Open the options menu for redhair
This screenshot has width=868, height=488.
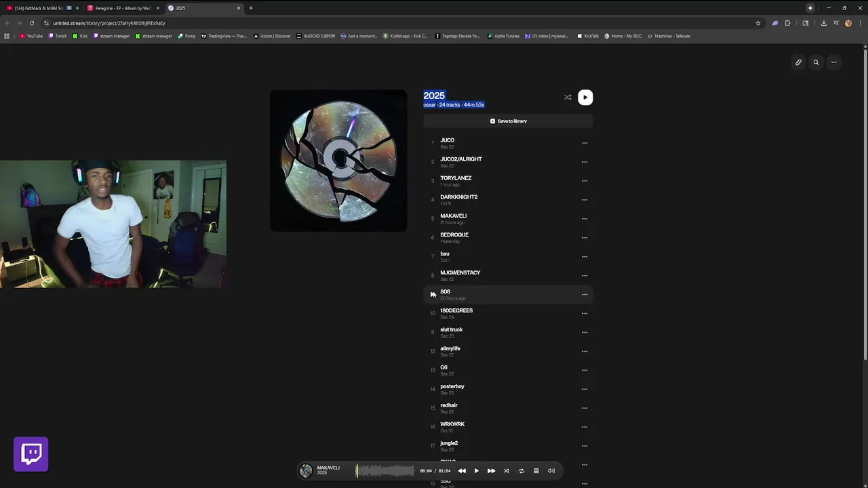coord(585,408)
